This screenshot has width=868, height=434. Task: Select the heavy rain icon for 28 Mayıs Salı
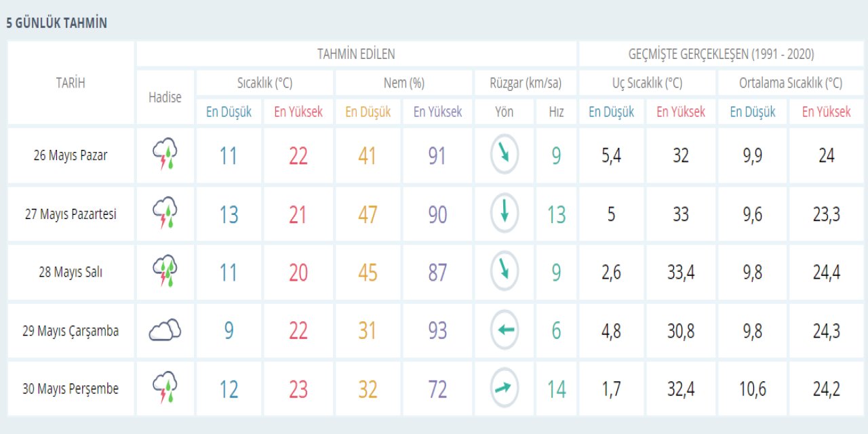point(165,271)
